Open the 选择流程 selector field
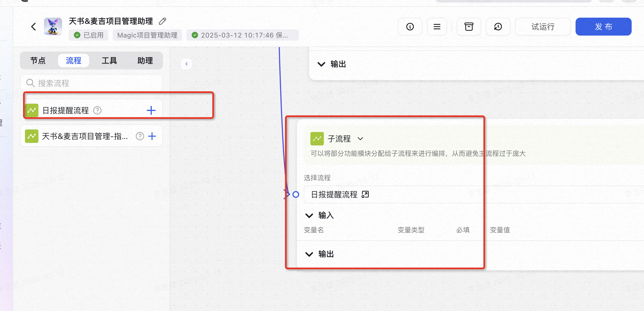This screenshot has width=644, height=311. [x=474, y=194]
